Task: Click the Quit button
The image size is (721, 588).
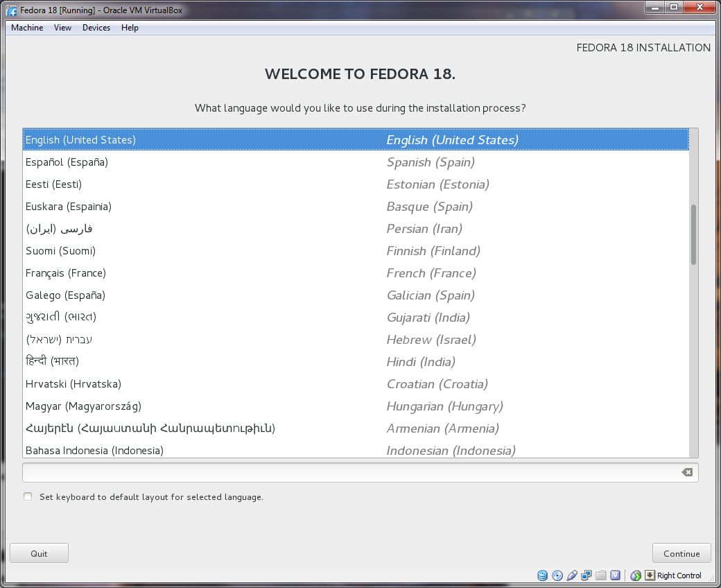Action: pyautogui.click(x=39, y=553)
